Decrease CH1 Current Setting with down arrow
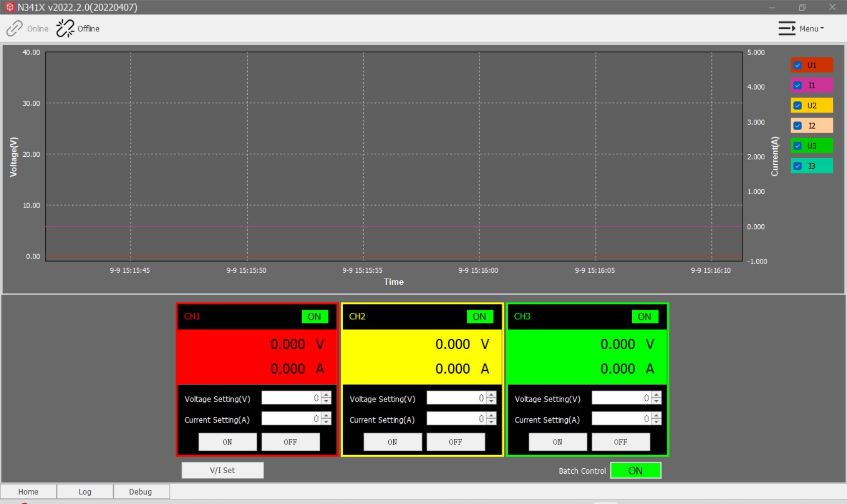This screenshot has width=847, height=504. point(326,422)
